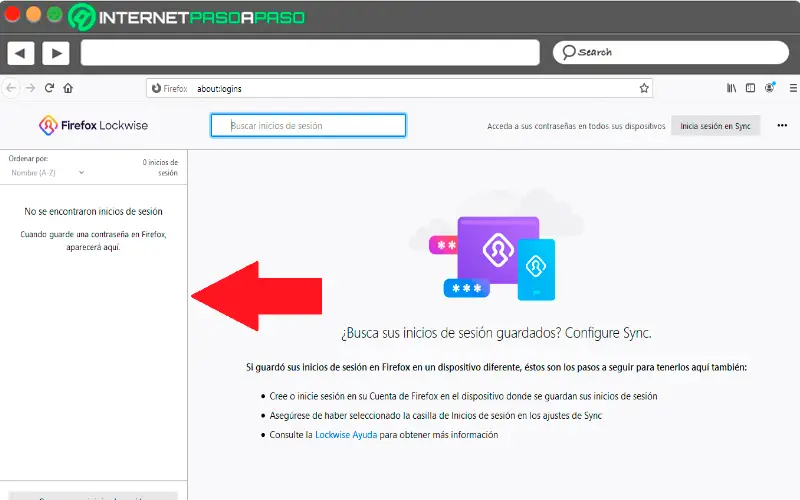Screen dimensions: 800x500
Task: Bookmark this page with the star icon
Action: pos(644,88)
